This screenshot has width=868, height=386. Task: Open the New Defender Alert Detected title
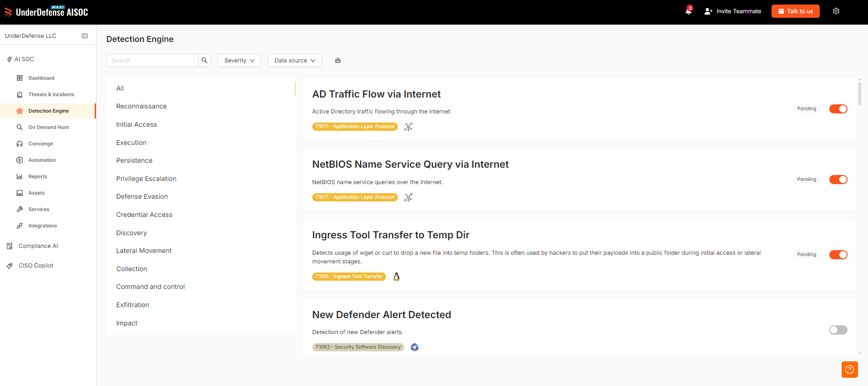[381, 314]
